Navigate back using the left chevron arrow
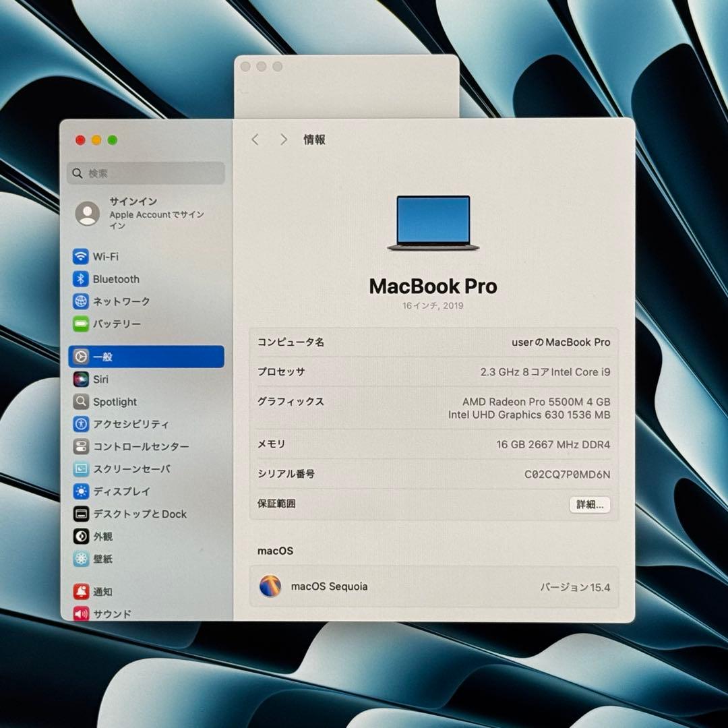Viewport: 728px width, 728px height. (x=255, y=140)
